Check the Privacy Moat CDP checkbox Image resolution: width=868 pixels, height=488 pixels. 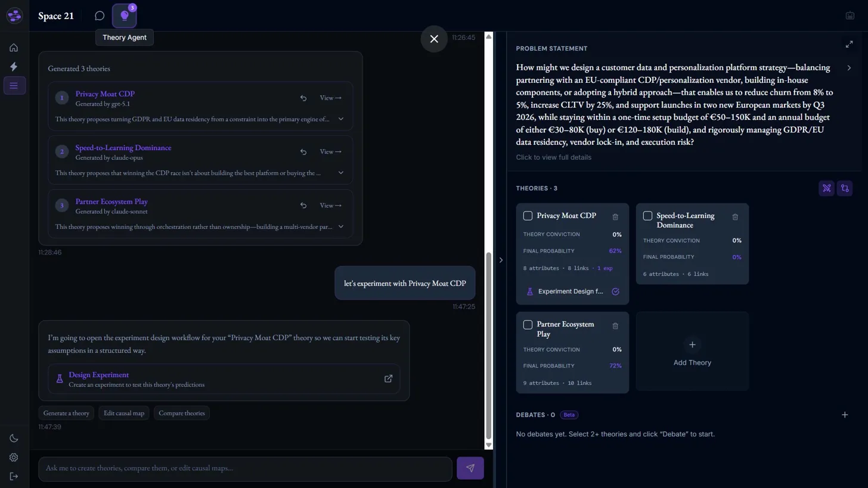[x=528, y=216]
